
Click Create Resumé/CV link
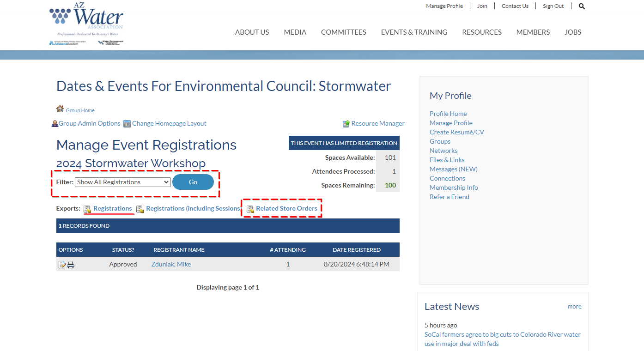[457, 132]
